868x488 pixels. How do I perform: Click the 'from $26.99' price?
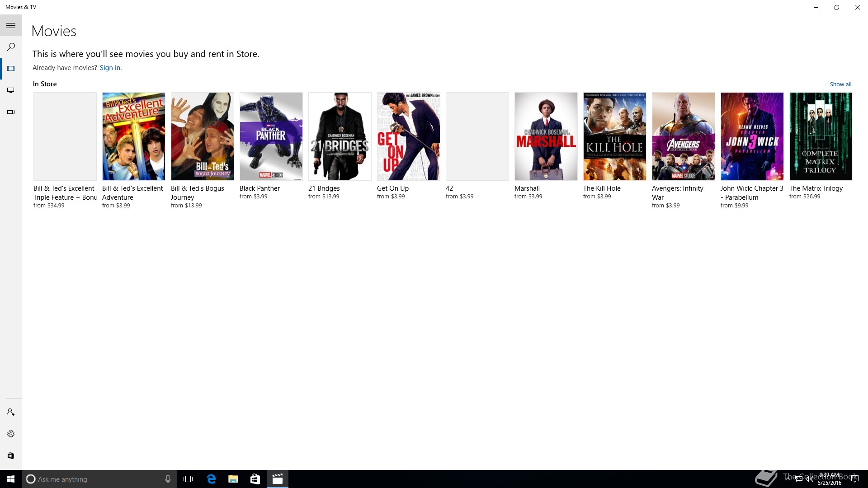(x=805, y=197)
